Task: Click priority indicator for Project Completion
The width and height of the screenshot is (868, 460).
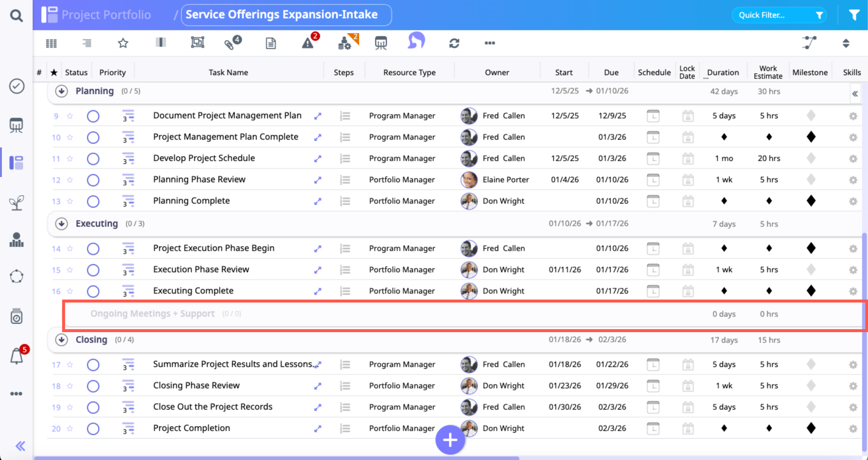Action: tap(128, 428)
